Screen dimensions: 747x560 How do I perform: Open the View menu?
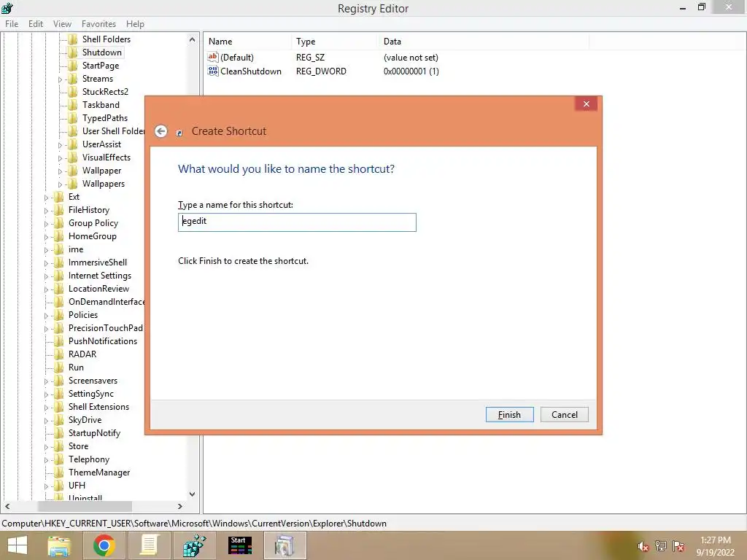(62, 24)
